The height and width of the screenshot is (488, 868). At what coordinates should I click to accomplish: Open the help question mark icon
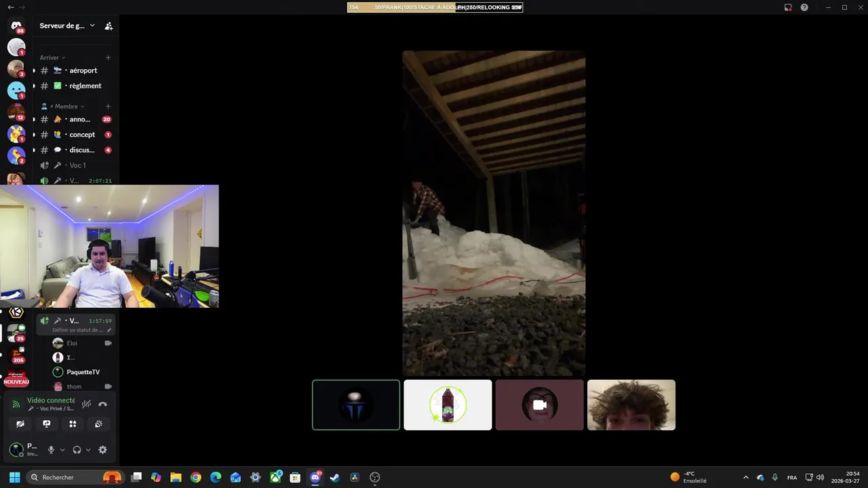tap(804, 7)
